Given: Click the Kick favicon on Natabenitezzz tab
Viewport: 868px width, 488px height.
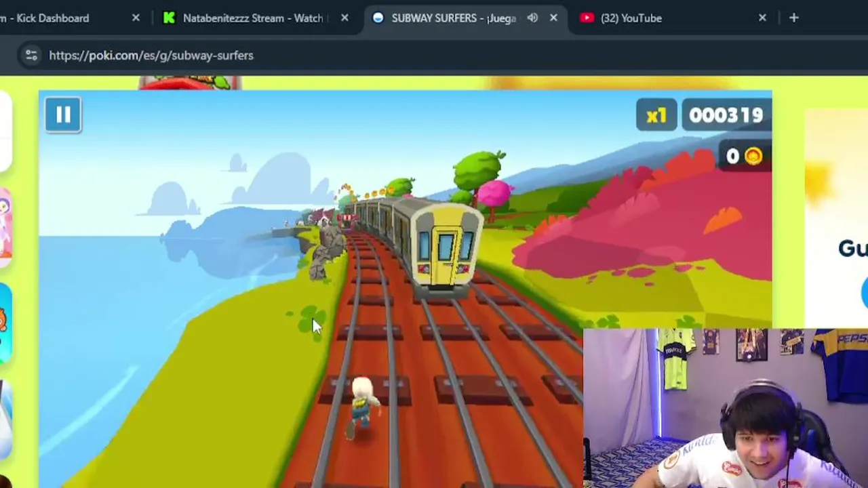Looking at the screenshot, I should pos(170,18).
